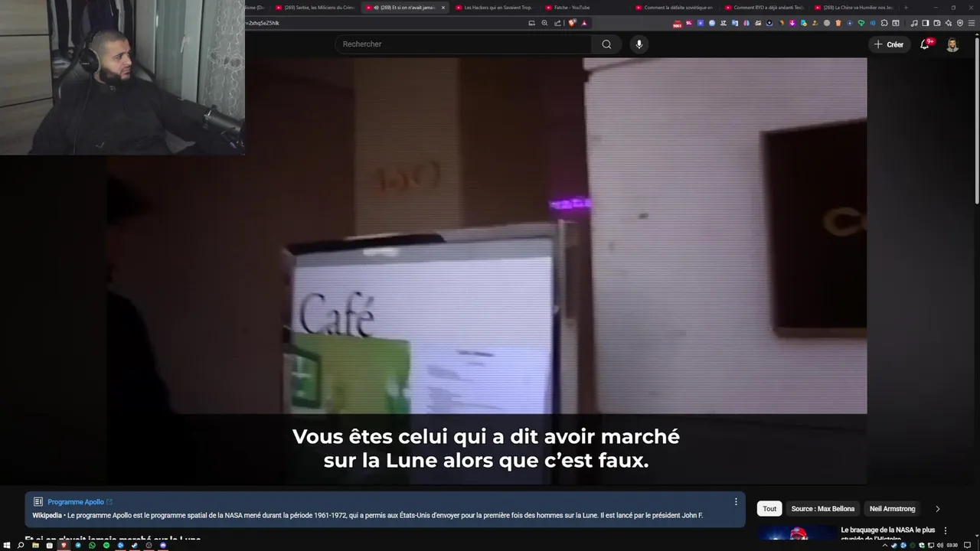Close the active Et si on n'avait jamais tab
The height and width of the screenshot is (551, 980).
tap(443, 8)
